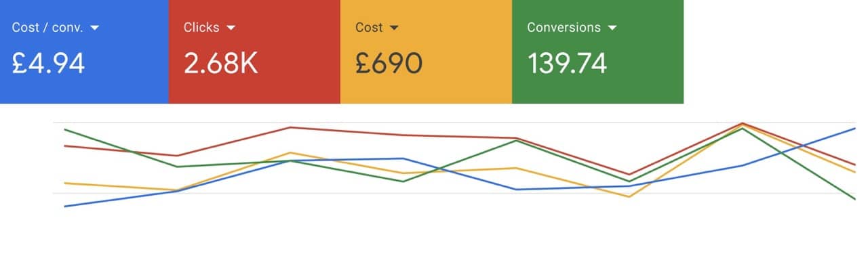Image resolution: width=868 pixels, height=258 pixels.
Task: Open the Cost metric dropdown arrow
Action: [x=395, y=28]
